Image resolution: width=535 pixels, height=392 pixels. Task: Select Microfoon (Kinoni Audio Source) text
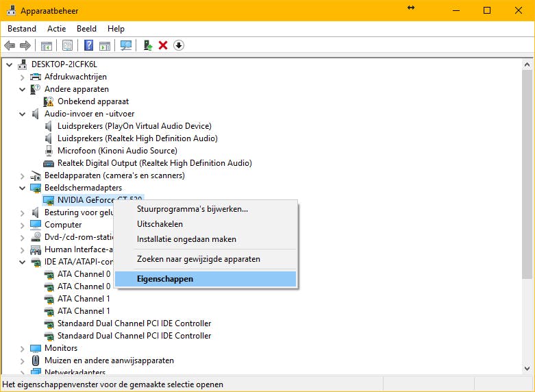tap(117, 151)
